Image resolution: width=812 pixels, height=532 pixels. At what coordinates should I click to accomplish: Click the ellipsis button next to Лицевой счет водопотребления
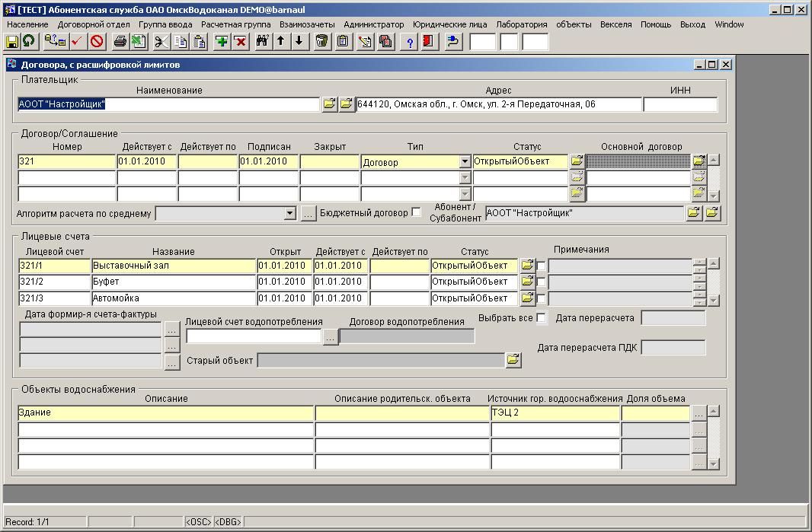[x=330, y=336]
